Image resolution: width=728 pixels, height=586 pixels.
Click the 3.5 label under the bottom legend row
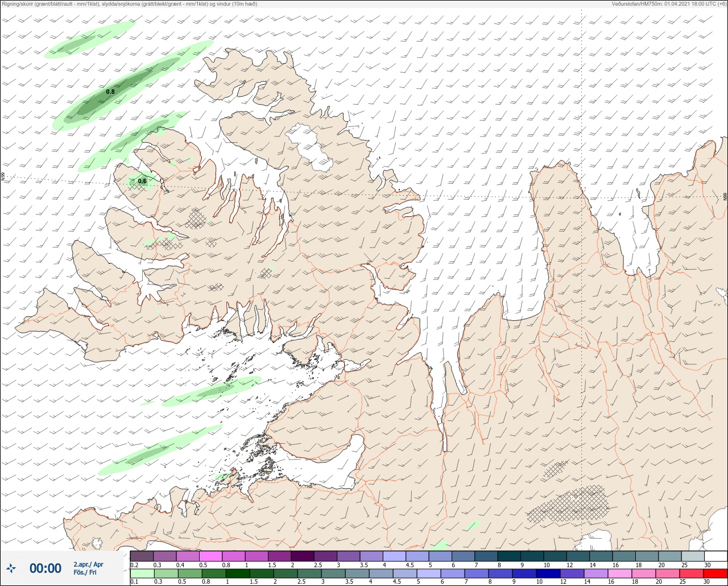click(x=349, y=582)
